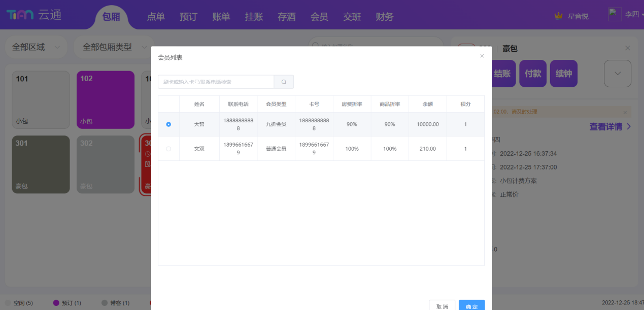Click 确定 to confirm member selection
Image resolution: width=644 pixels, height=310 pixels.
(x=472, y=305)
